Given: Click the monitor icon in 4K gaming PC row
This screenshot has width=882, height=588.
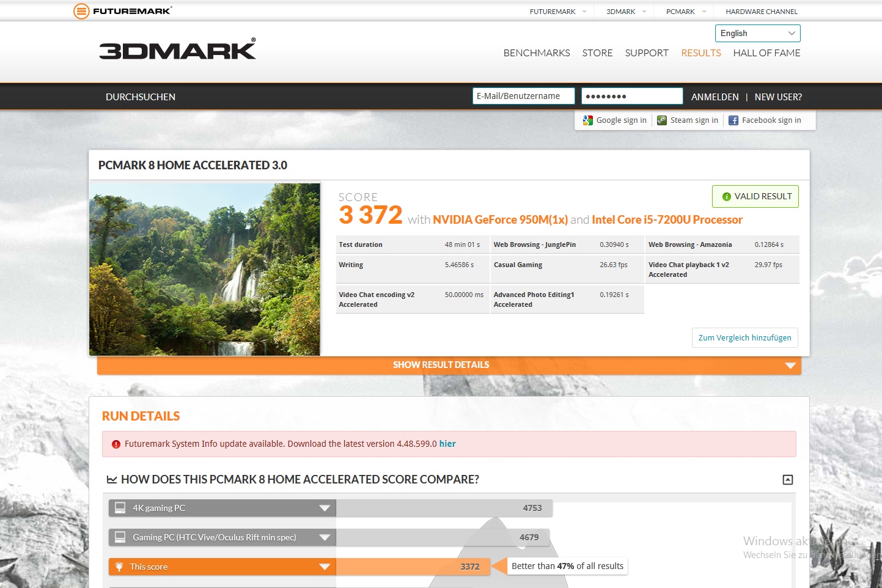Looking at the screenshot, I should [120, 508].
